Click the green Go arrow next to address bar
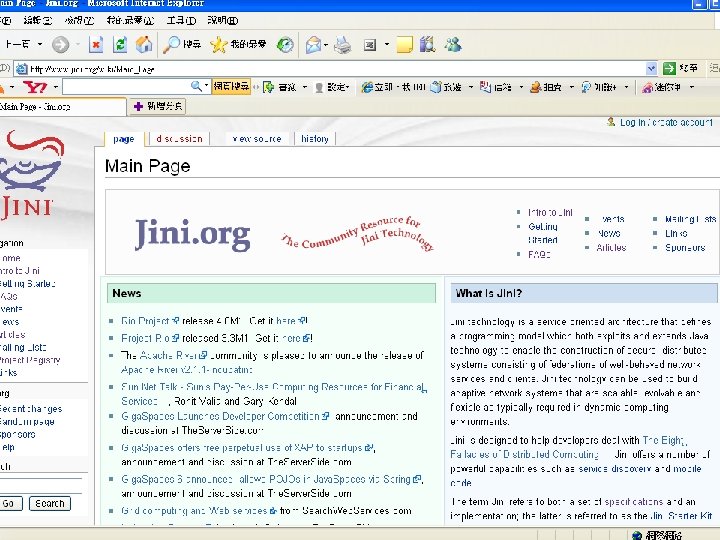The height and width of the screenshot is (540, 720). (669, 69)
